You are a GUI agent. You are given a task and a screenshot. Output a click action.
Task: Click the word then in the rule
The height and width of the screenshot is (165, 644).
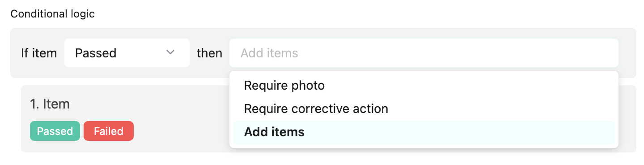point(209,53)
